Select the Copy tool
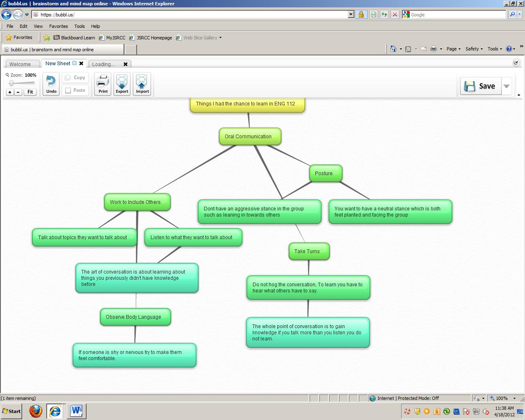This screenshot has width=525, height=420. pos(75,77)
